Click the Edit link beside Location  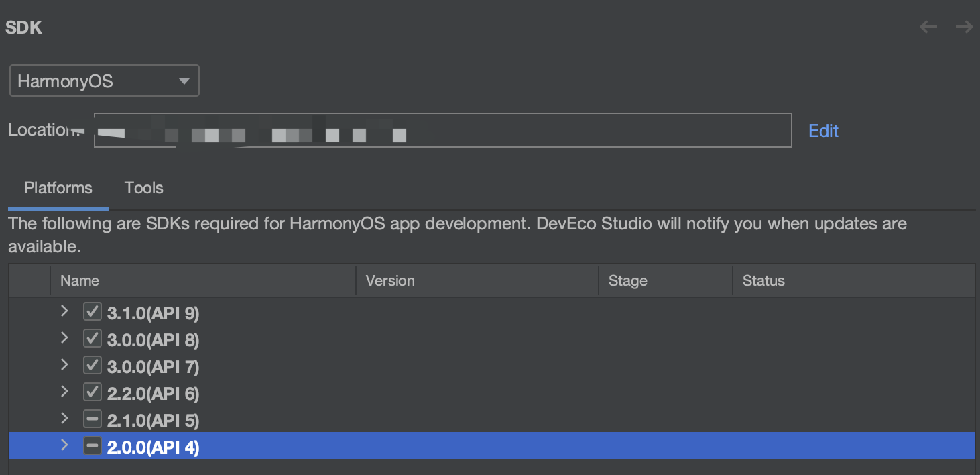point(823,131)
